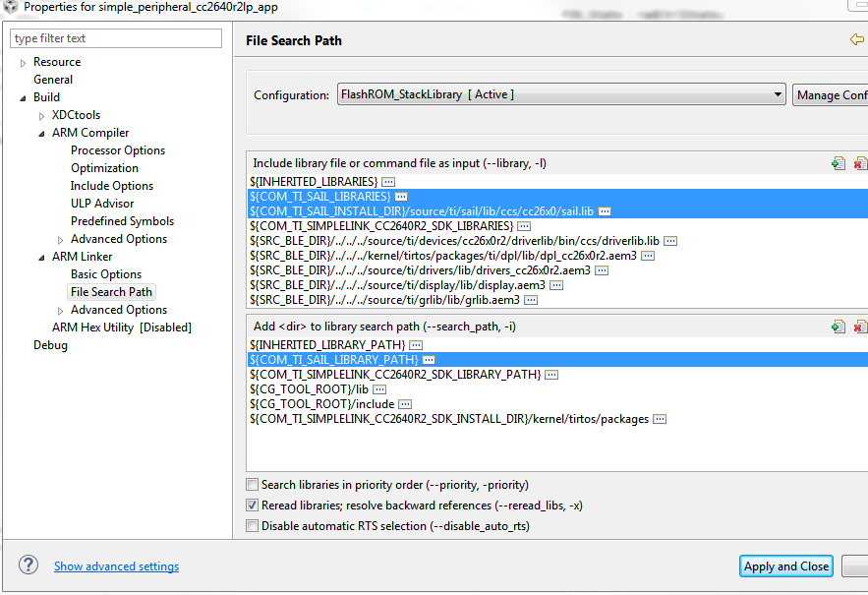Click the Apply and Close button
Screen dimensions: 868x595
click(786, 566)
